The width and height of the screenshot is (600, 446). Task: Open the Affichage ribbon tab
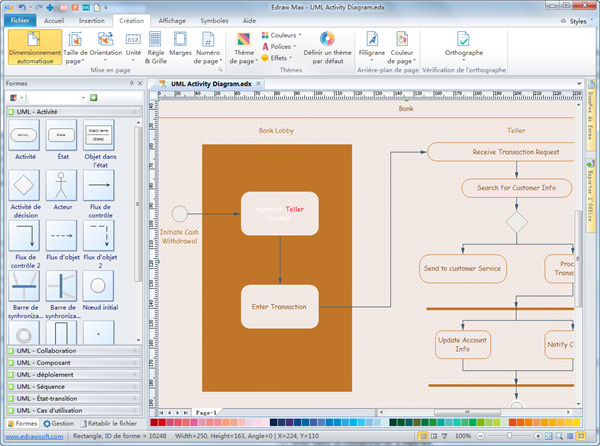173,19
